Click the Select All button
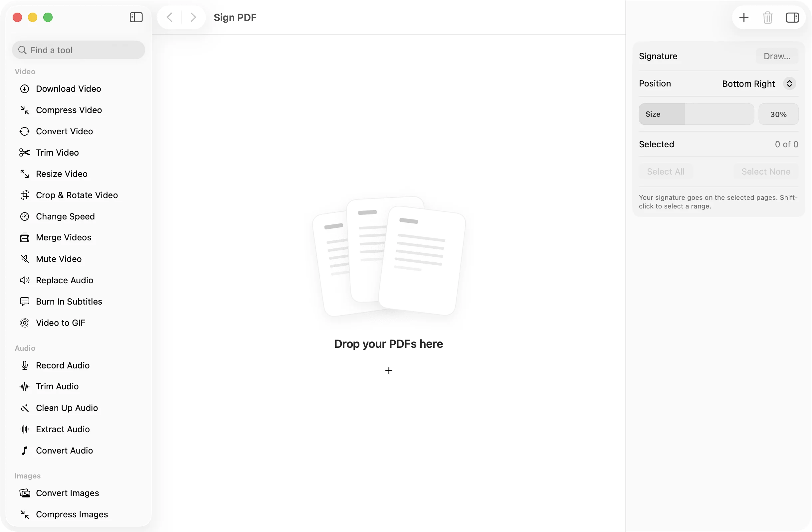 coord(665,172)
